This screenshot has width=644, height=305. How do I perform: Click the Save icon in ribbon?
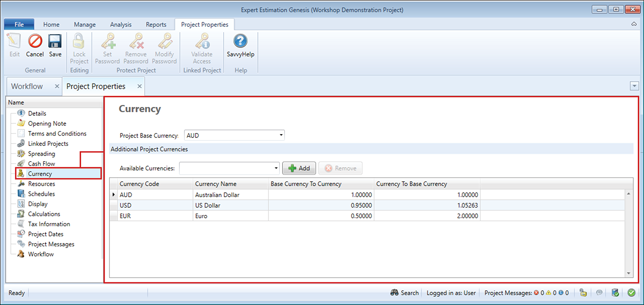tap(55, 45)
